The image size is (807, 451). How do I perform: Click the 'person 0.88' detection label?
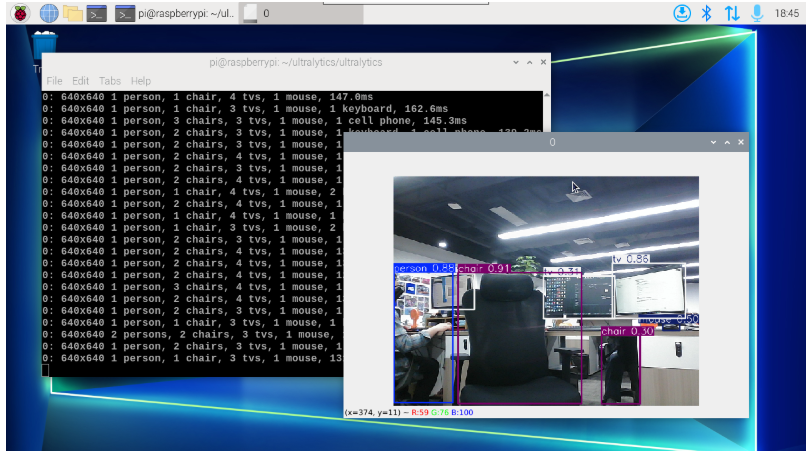click(x=425, y=268)
